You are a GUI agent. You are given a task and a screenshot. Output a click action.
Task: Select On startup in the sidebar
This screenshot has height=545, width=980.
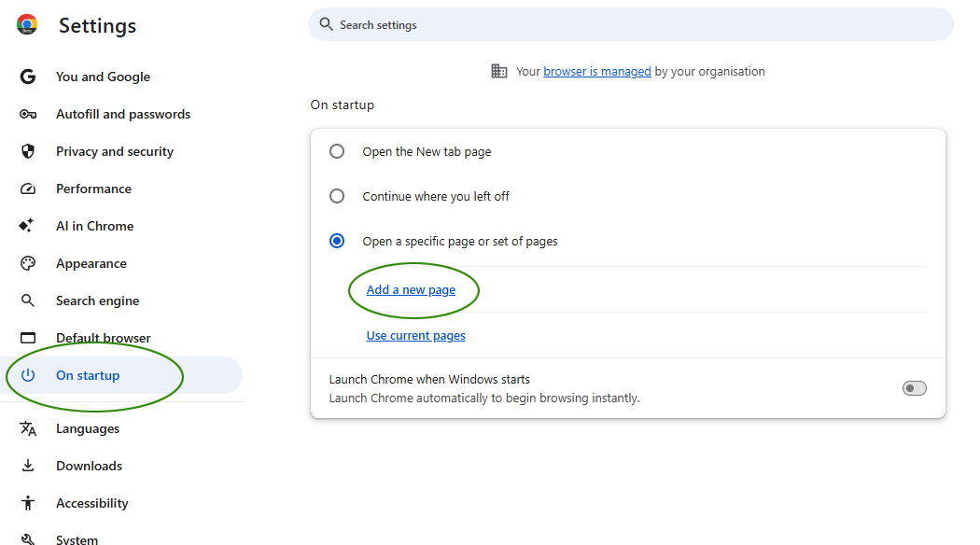click(x=122, y=375)
